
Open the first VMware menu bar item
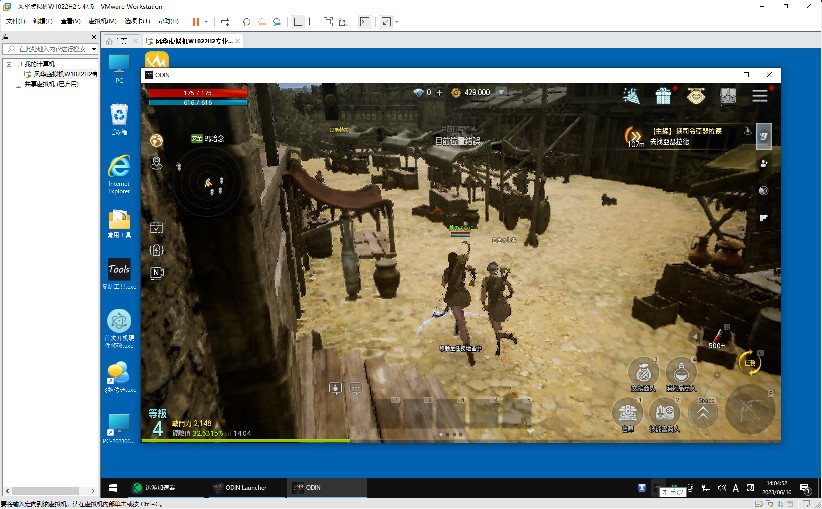pyautogui.click(x=15, y=21)
